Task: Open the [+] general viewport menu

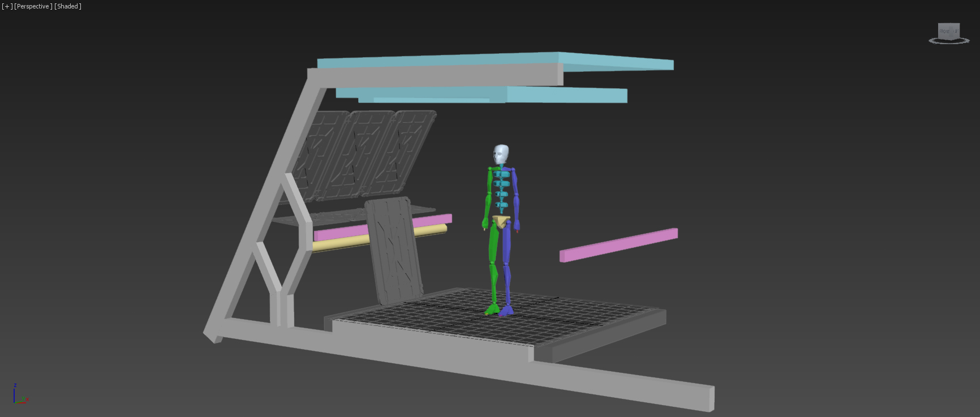Action: click(7, 6)
